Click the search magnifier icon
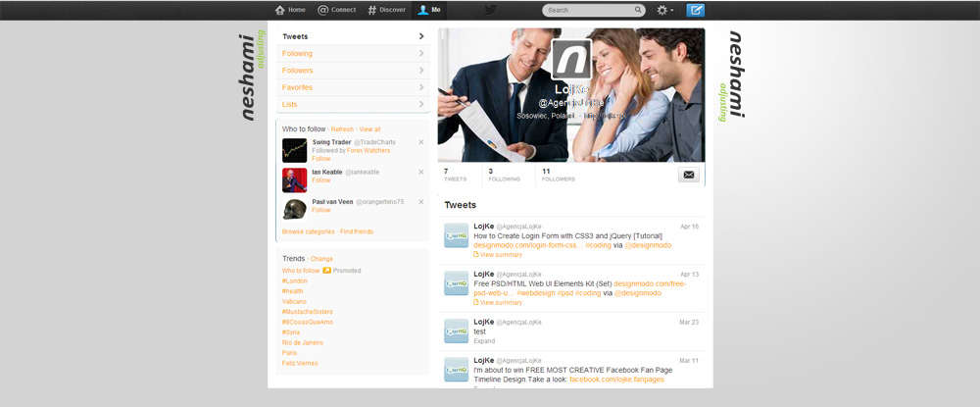The width and height of the screenshot is (980, 407). pyautogui.click(x=638, y=10)
